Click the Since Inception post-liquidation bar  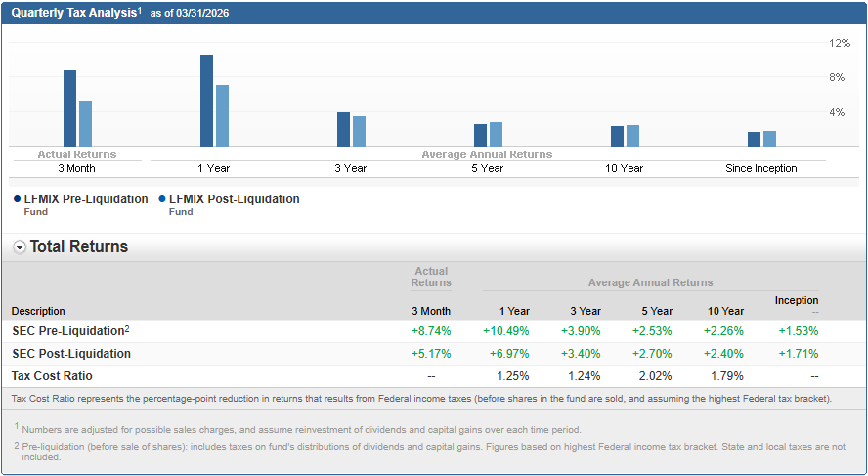pos(769,139)
